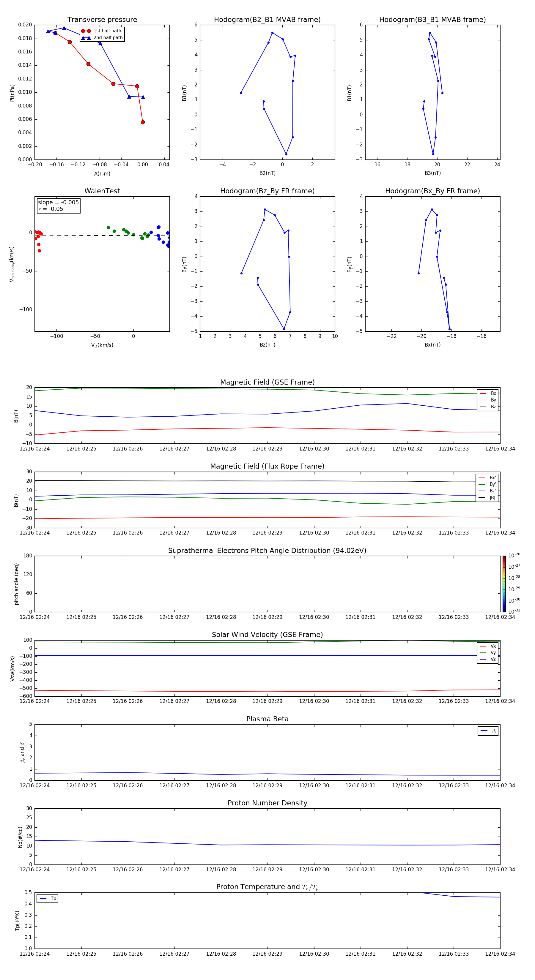Click the lowest red dot in WalenTest plot
The width and height of the screenshot is (535, 980).
pyautogui.click(x=39, y=251)
